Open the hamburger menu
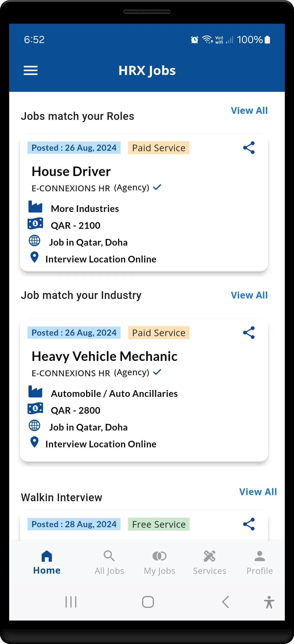The image size is (294, 644). (x=31, y=70)
